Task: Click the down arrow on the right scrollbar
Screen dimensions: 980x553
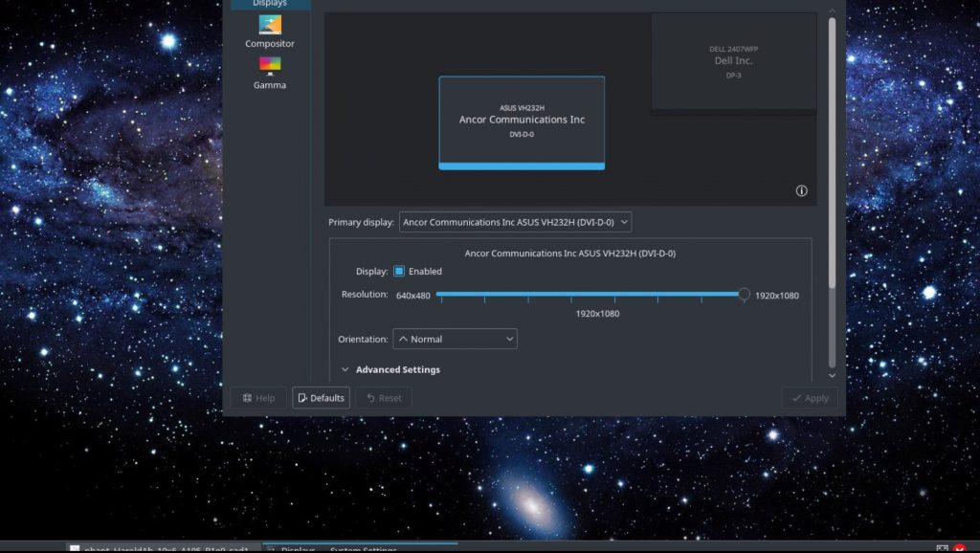Action: [x=832, y=375]
